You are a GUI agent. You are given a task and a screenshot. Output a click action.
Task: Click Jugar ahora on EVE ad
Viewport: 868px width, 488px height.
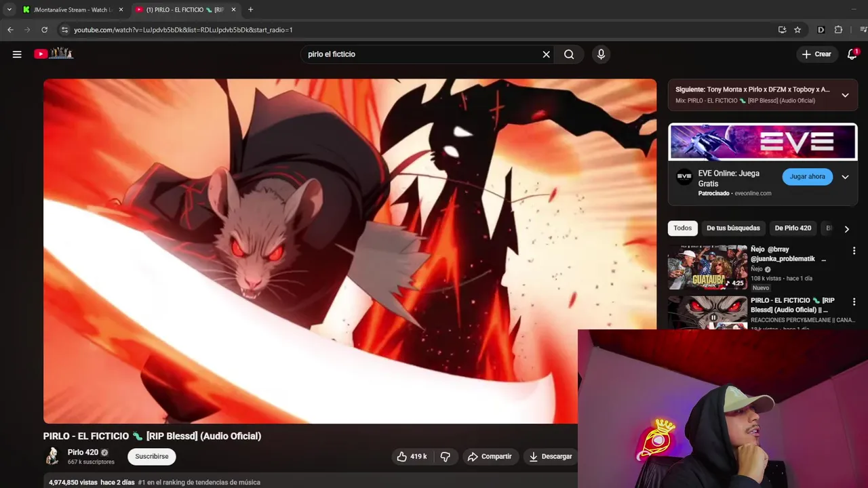pos(807,177)
